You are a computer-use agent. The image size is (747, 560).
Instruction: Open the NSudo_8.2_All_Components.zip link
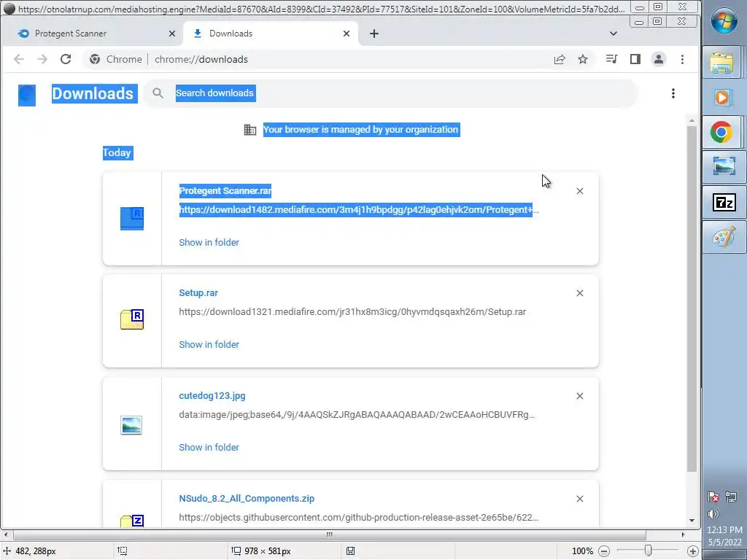pyautogui.click(x=247, y=499)
